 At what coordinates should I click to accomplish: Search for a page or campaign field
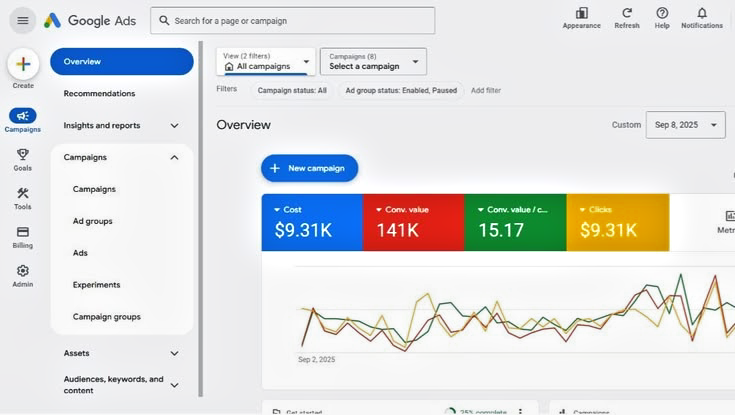pyautogui.click(x=292, y=21)
